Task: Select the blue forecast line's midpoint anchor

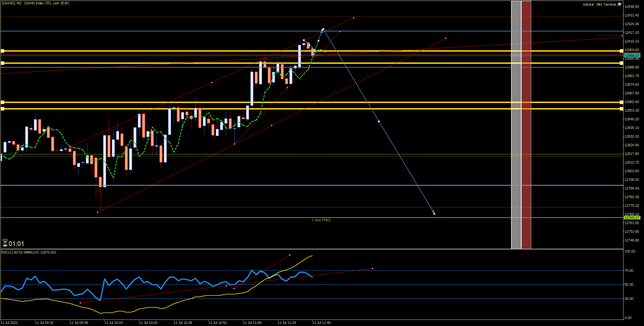Action: (379, 122)
